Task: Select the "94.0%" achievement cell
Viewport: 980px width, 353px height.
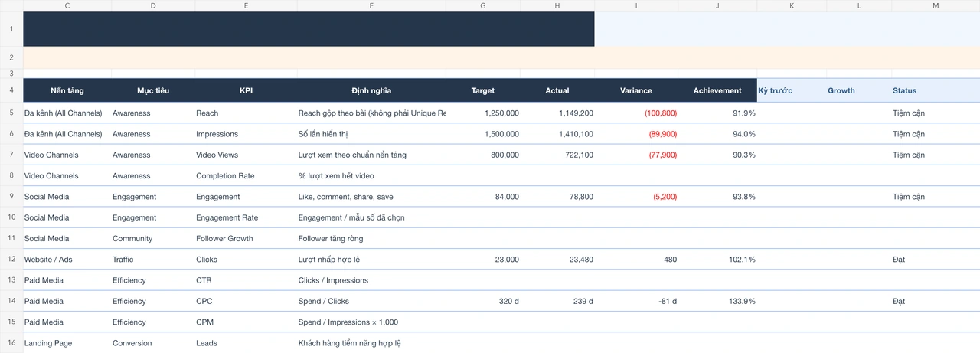Action: [x=717, y=134]
